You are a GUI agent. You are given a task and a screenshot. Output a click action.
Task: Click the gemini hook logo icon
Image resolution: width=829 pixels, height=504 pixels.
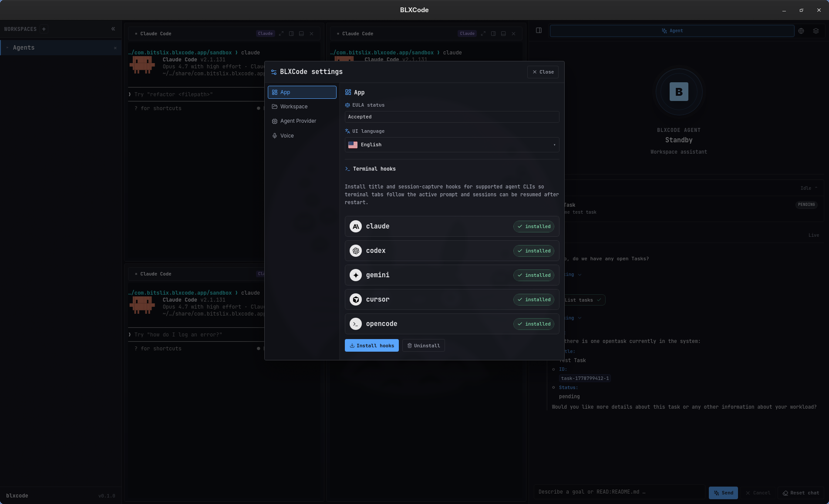(x=356, y=275)
